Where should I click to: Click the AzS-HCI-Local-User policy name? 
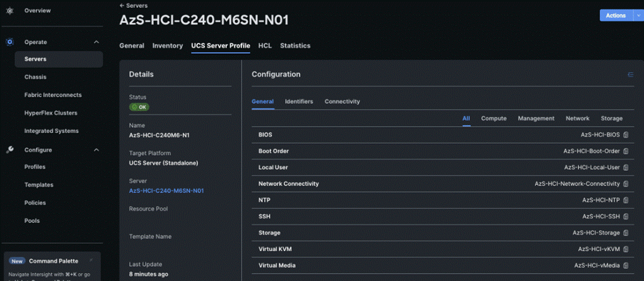pos(592,167)
